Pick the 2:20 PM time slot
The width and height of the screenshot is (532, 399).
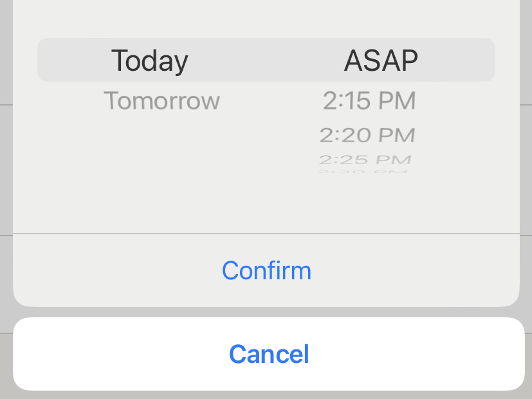pyautogui.click(x=367, y=135)
